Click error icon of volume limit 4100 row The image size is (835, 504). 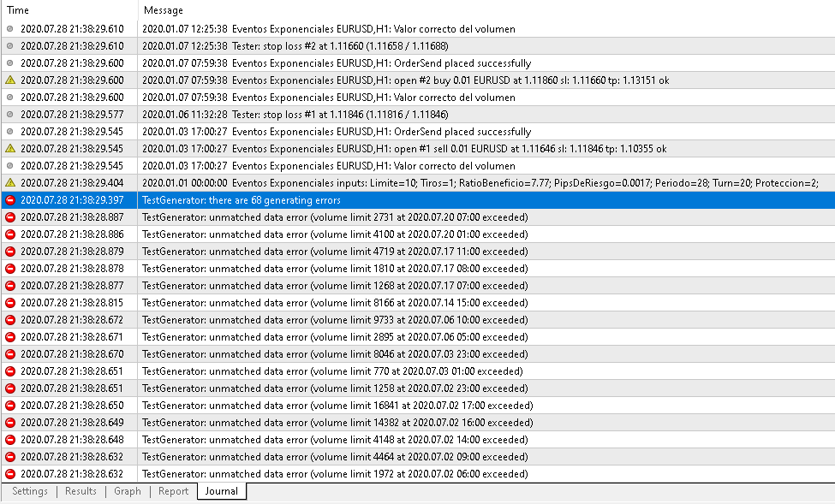[x=10, y=234]
